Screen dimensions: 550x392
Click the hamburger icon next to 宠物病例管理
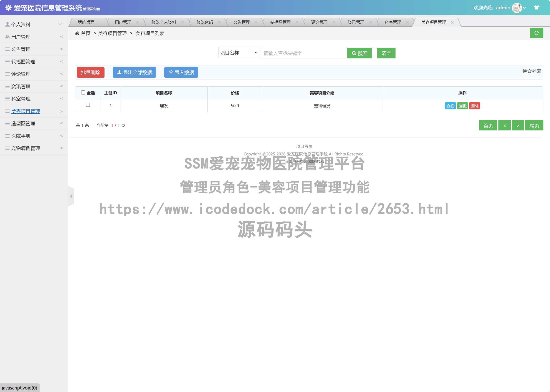pyautogui.click(x=7, y=148)
